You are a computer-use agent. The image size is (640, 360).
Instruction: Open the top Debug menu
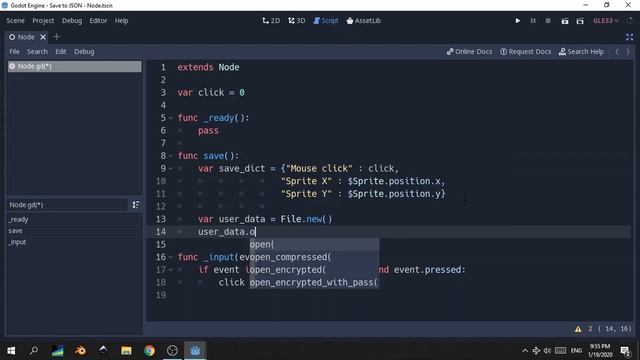72,20
